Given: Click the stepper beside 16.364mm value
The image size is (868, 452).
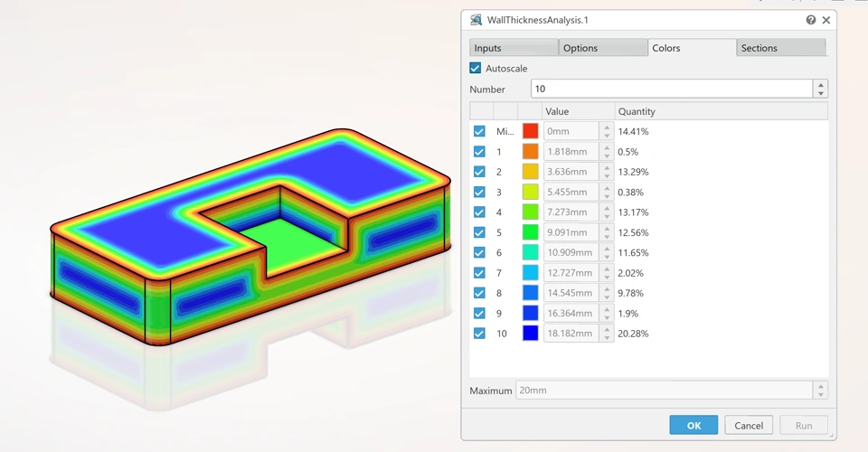Looking at the screenshot, I should [607, 313].
